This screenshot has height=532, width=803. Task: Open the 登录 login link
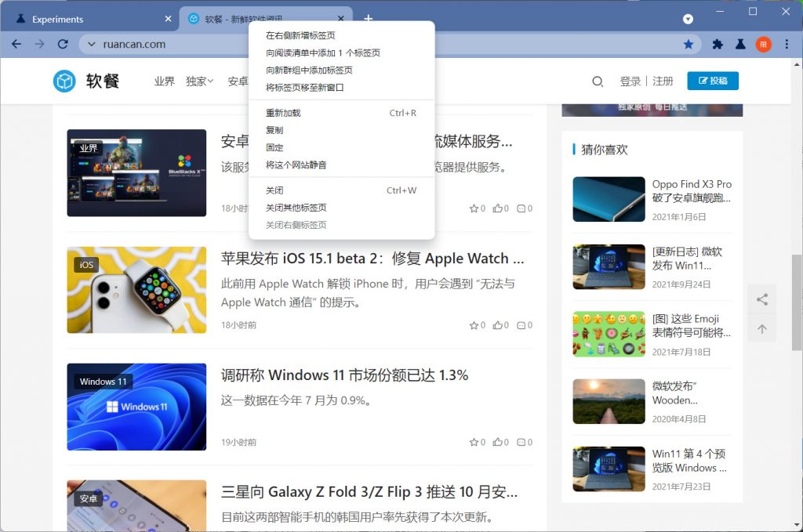[630, 81]
